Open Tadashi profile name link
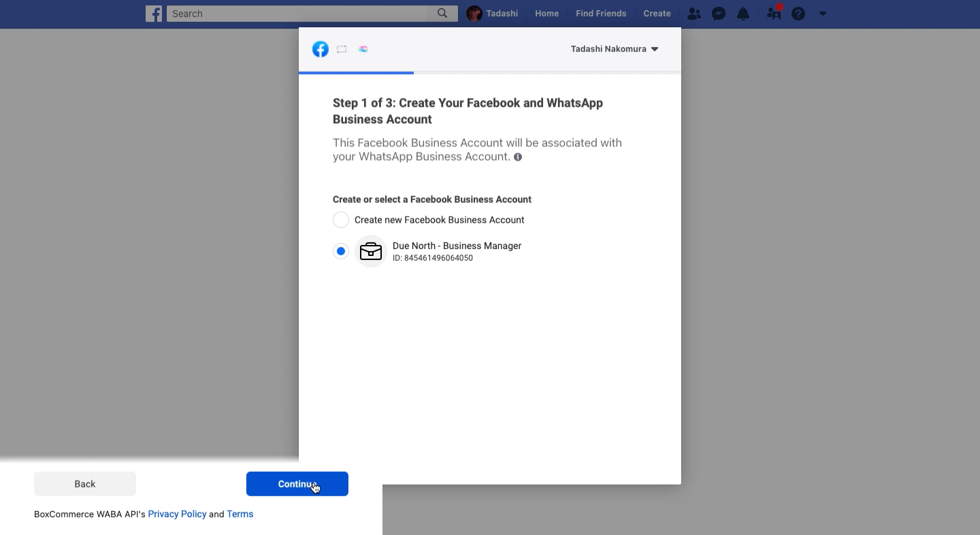Screen dimensions: 980x535 [502, 14]
